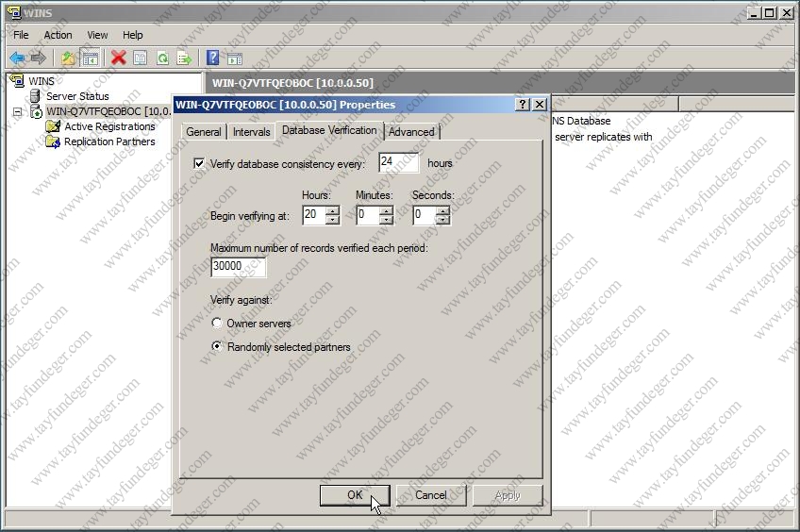Viewport: 800px width, 532px height.
Task: Maximize the WINS window
Action: pyautogui.click(x=770, y=12)
